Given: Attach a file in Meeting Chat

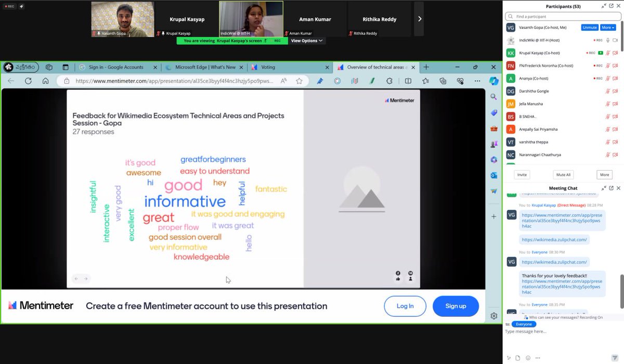Looking at the screenshot, I should (517, 358).
